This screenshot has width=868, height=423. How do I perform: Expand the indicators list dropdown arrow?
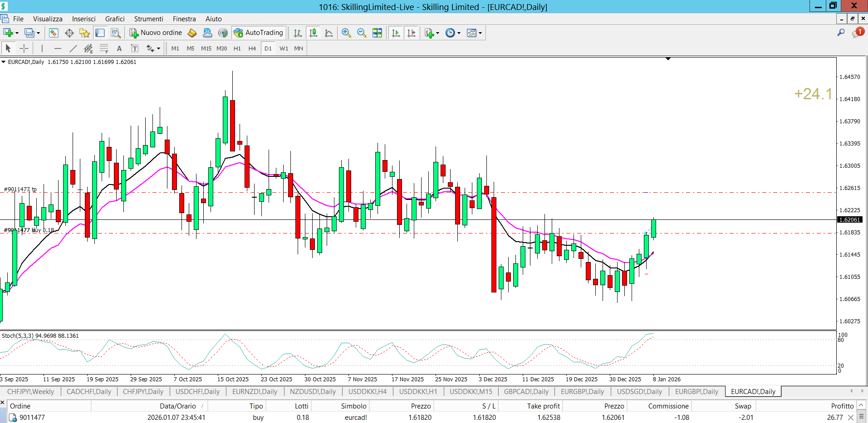tap(438, 33)
